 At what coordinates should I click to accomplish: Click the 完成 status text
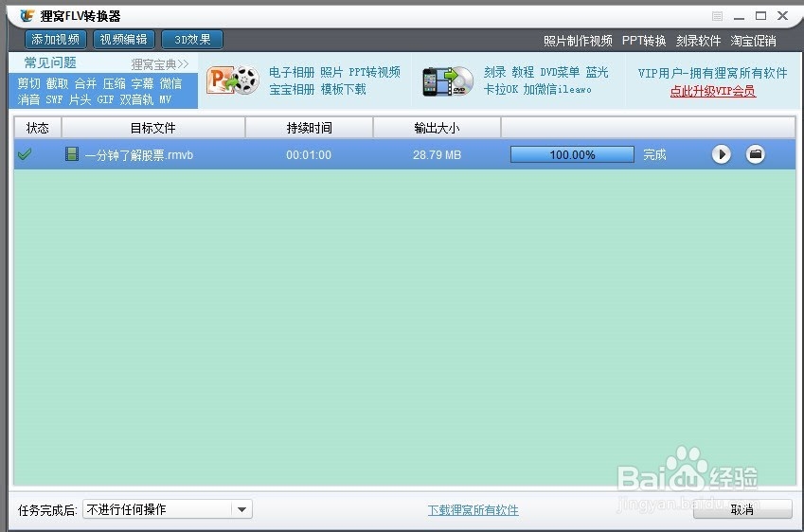(654, 155)
